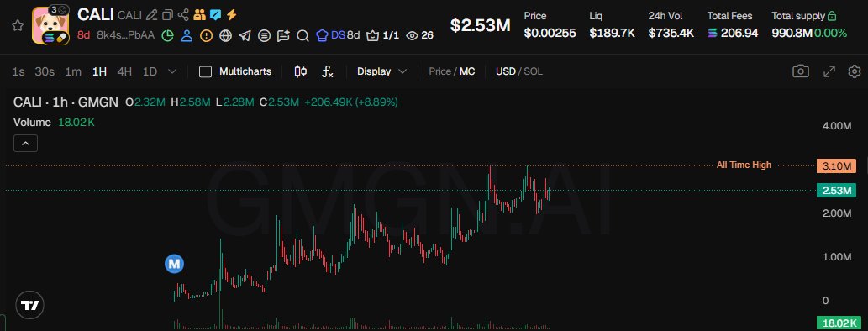The height and width of the screenshot is (331, 868).
Task: Visit token website via globe icon
Action: [x=225, y=36]
